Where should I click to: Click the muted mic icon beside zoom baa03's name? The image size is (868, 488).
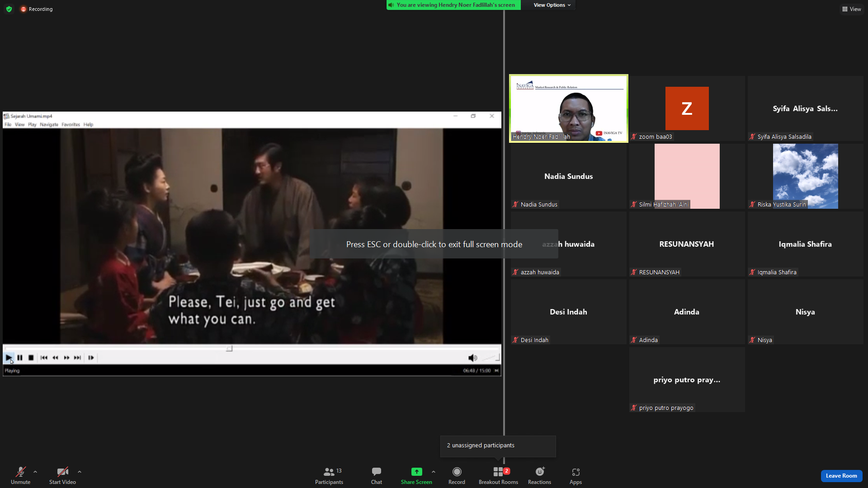[634, 136]
